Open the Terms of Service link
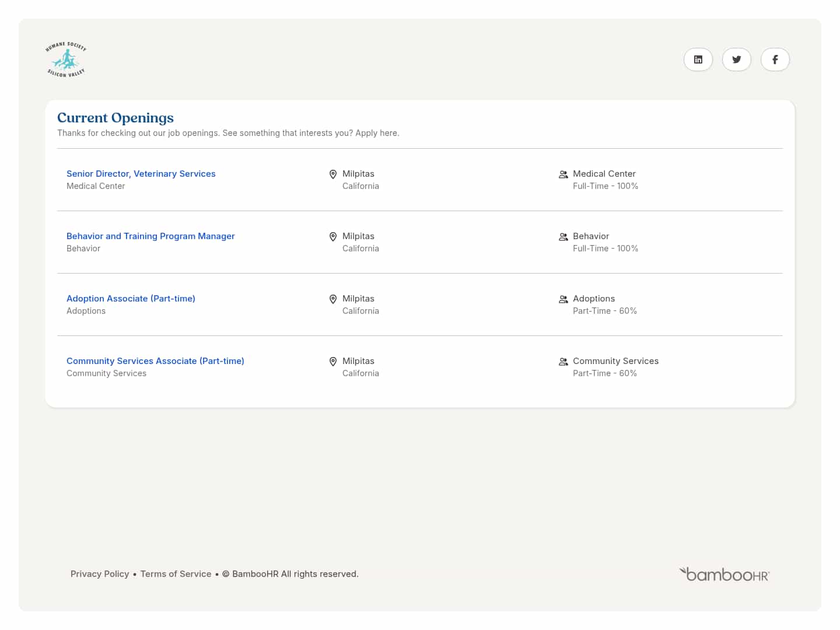Viewport: 840px width, 630px height. pyautogui.click(x=176, y=574)
